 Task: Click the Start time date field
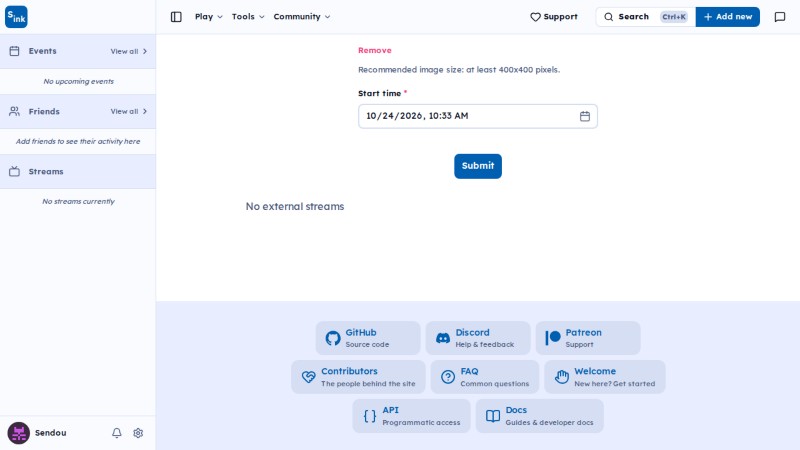coord(478,116)
